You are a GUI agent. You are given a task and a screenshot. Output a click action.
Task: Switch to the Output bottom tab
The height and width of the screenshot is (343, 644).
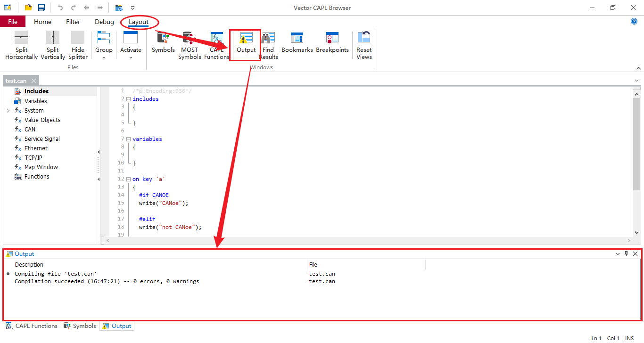[x=117, y=326]
